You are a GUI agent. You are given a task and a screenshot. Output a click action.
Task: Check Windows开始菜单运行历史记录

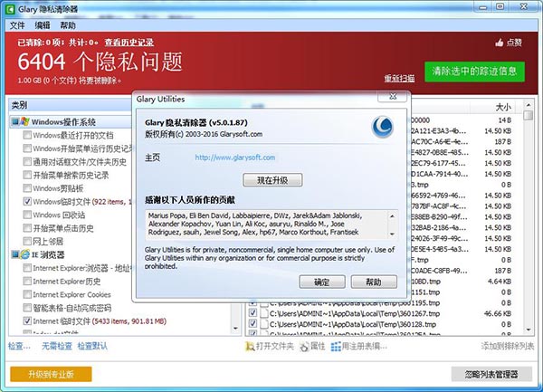point(27,148)
